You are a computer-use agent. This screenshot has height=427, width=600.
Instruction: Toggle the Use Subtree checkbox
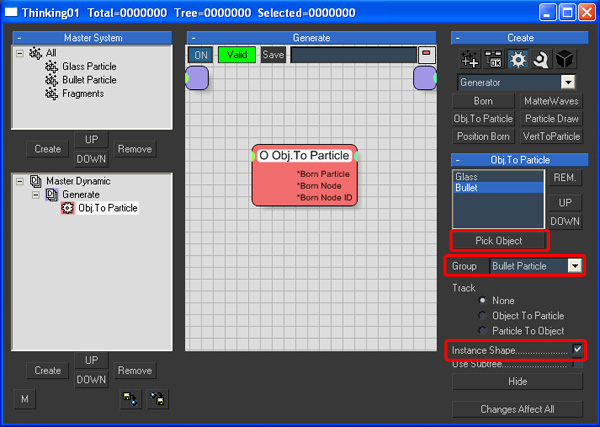[x=577, y=364]
